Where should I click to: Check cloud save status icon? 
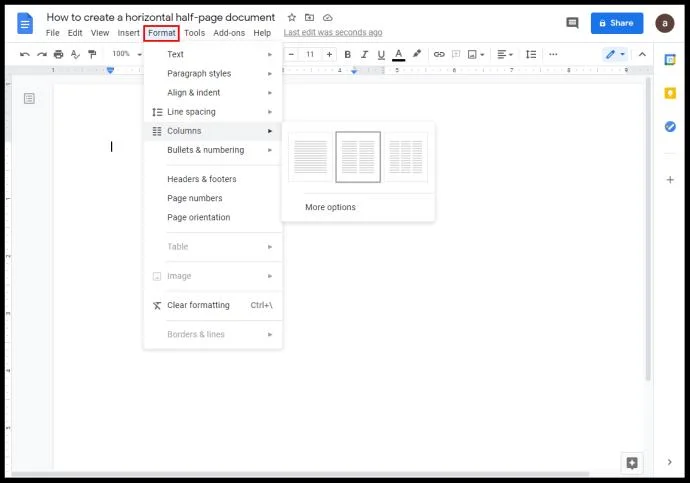328,18
